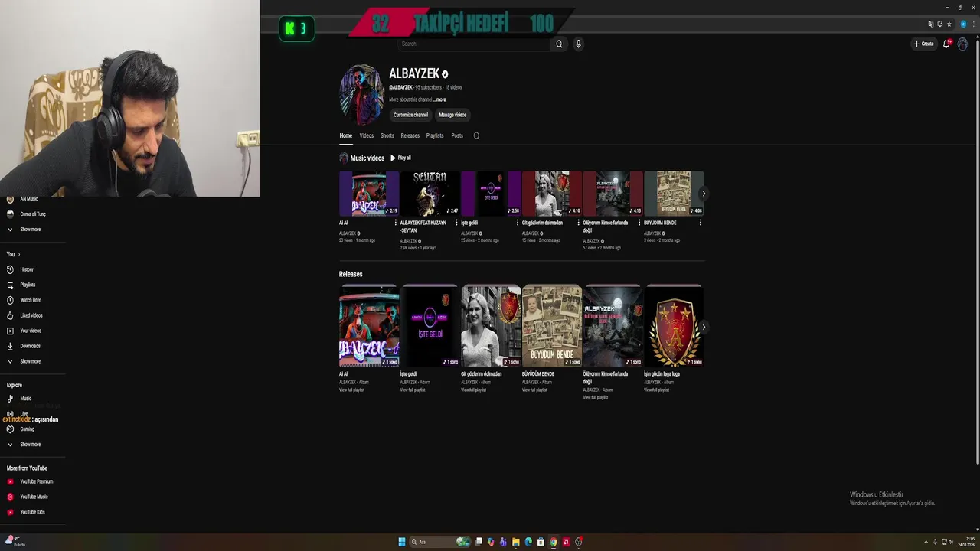Click the Windows taskbar search box
This screenshot has width=980, height=551.
[440, 542]
